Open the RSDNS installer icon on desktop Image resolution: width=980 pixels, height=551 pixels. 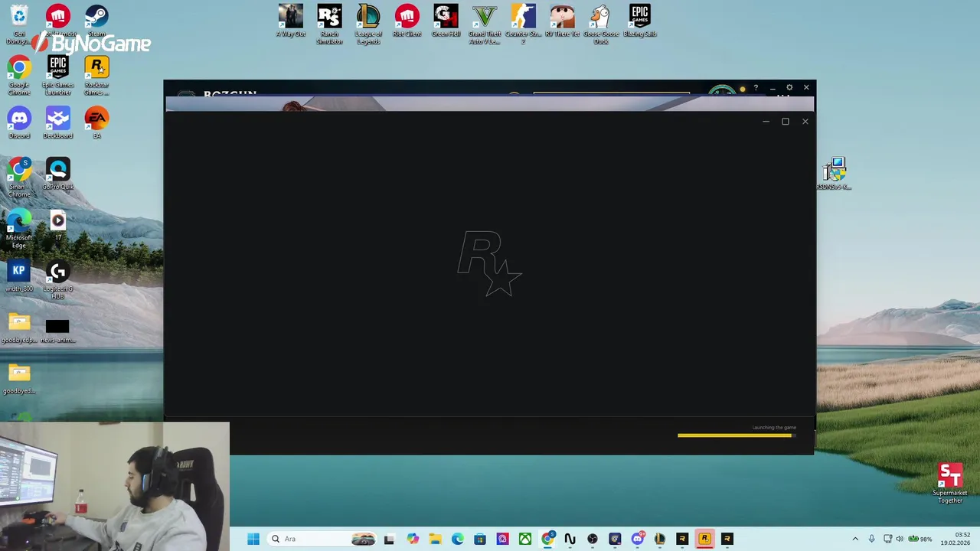coord(835,174)
